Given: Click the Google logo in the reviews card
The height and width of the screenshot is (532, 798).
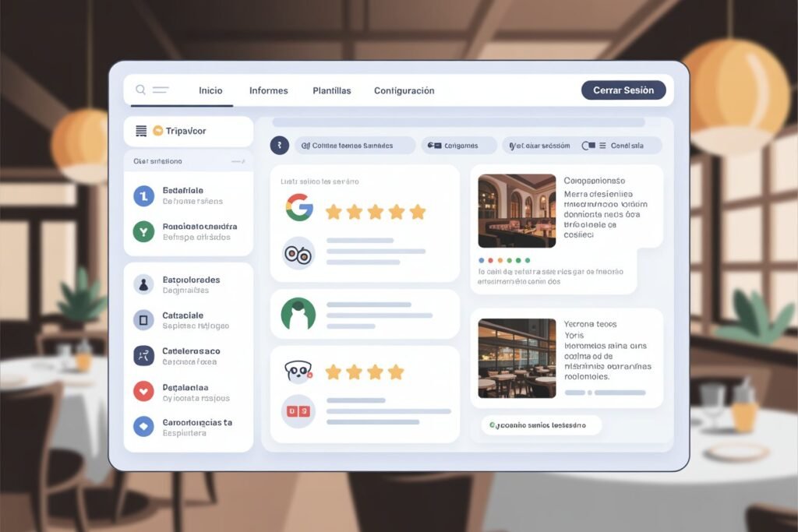Looking at the screenshot, I should 298,208.
